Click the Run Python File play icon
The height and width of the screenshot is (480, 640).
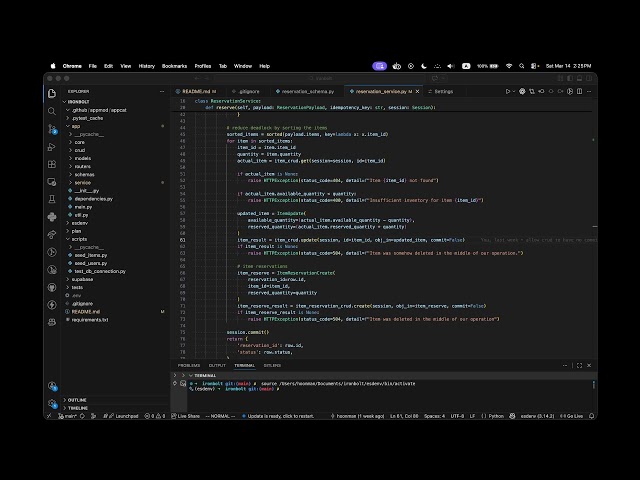coord(508,91)
